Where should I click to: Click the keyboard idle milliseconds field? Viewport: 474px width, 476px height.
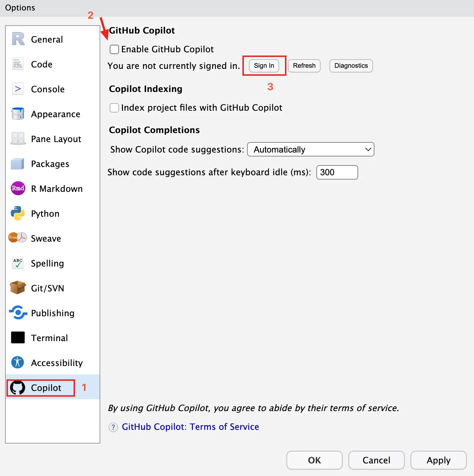[x=337, y=172]
